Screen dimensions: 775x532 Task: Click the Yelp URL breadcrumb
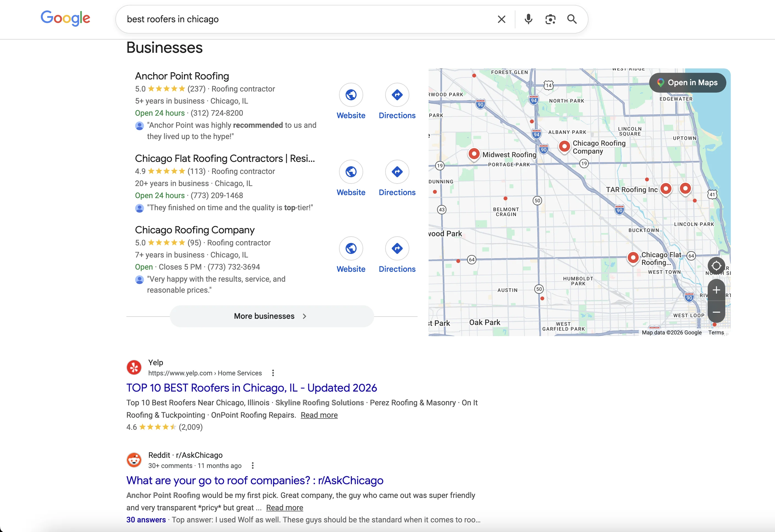point(205,373)
